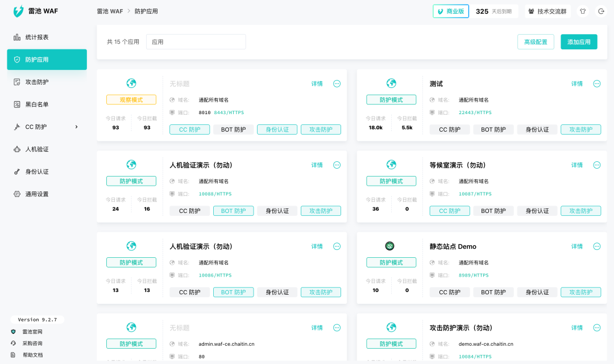
Task: Click globe icon on the 10088/HTTPS card
Action: (131, 164)
